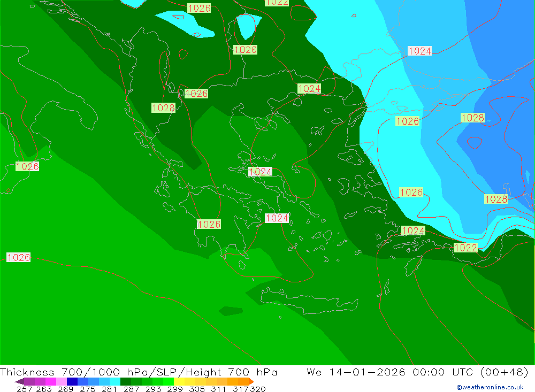Click the 'Thickness' word in the map title
This screenshot has height=392, width=535.
[x=27, y=372]
